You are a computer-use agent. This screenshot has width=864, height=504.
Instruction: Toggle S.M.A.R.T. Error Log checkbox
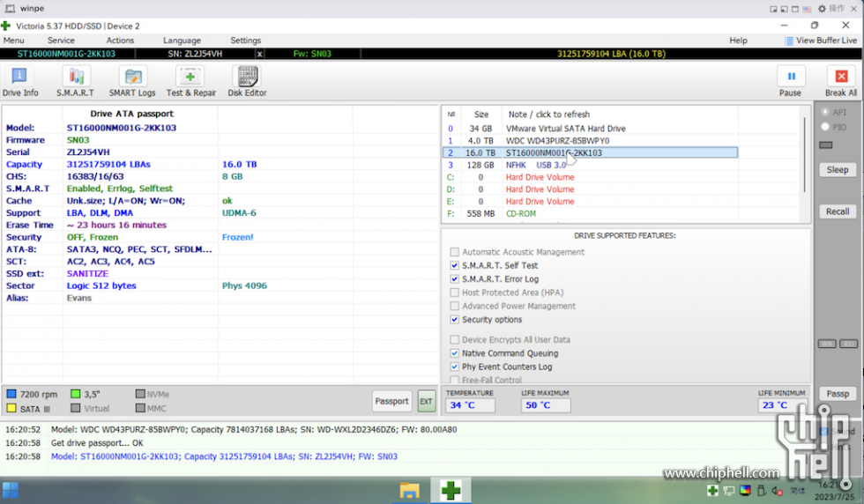(455, 279)
